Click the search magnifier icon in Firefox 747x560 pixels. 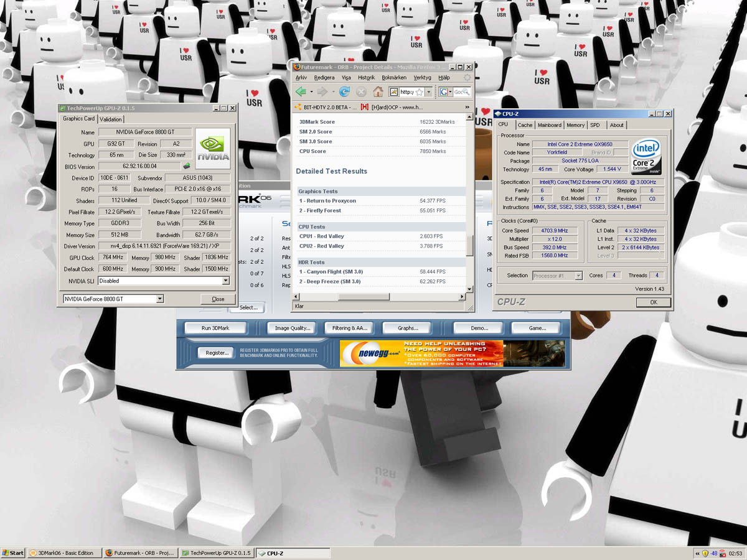coord(466,92)
